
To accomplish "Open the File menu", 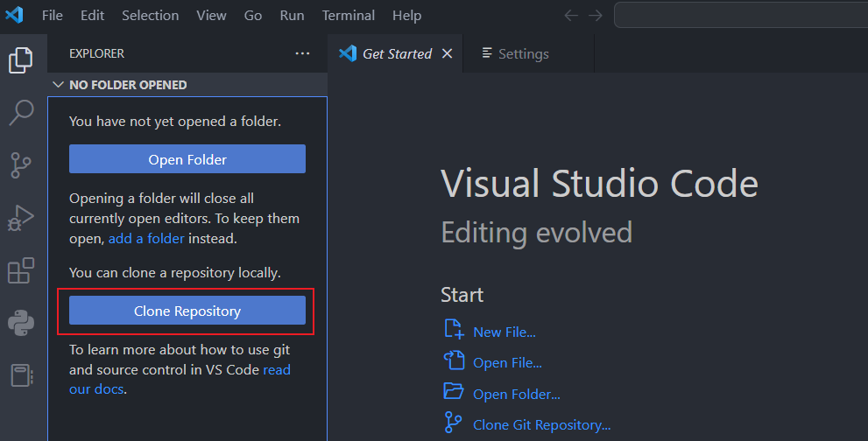I will pos(52,16).
